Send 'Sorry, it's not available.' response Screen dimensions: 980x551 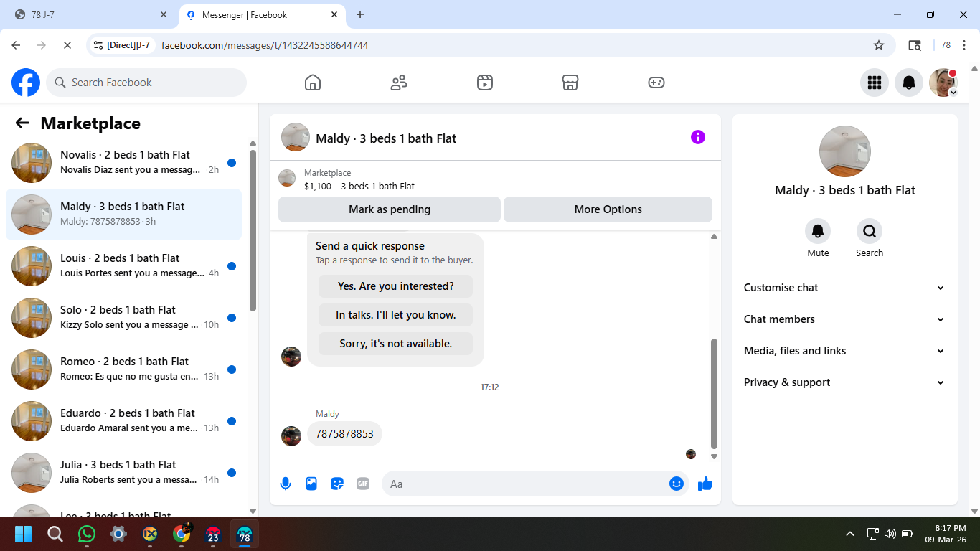click(x=396, y=344)
